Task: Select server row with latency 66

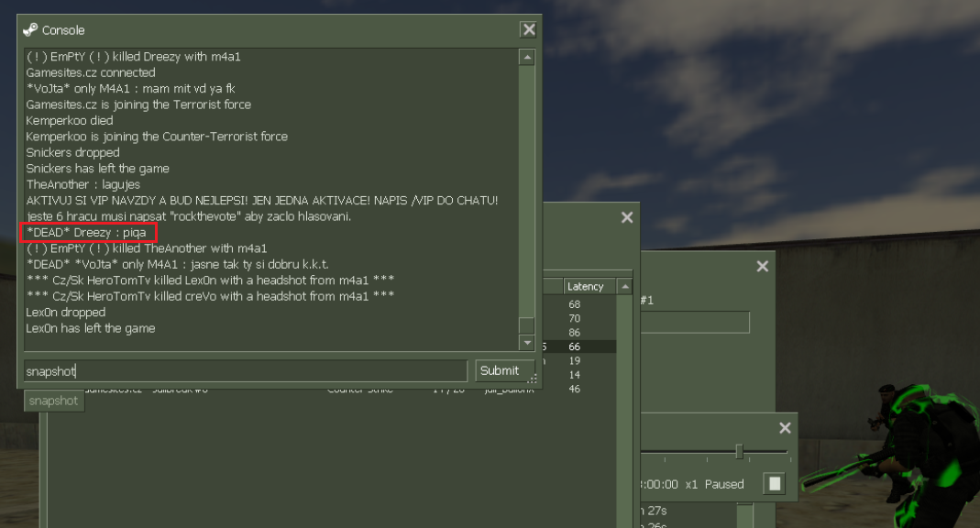Action: point(579,346)
